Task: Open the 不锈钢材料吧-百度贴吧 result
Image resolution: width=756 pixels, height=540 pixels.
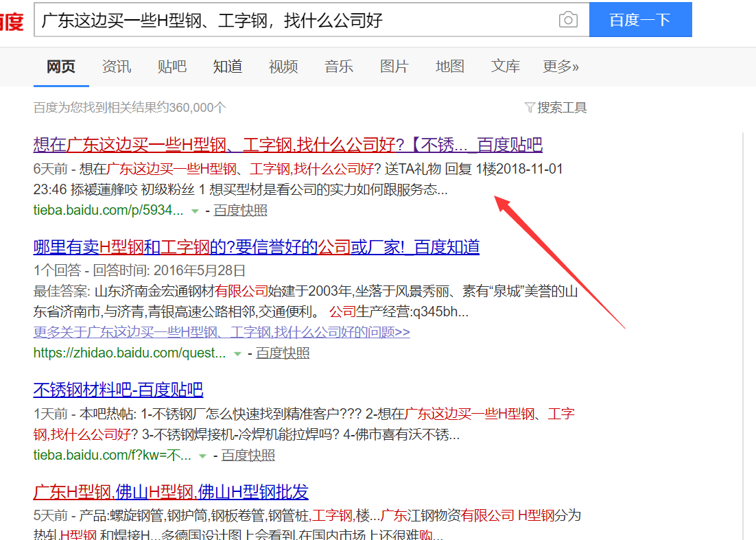Action: [x=118, y=390]
